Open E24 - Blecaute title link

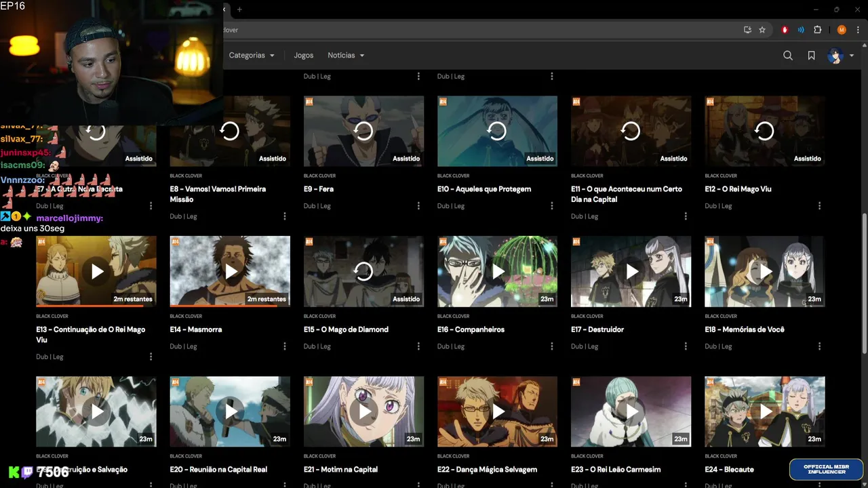(729, 470)
